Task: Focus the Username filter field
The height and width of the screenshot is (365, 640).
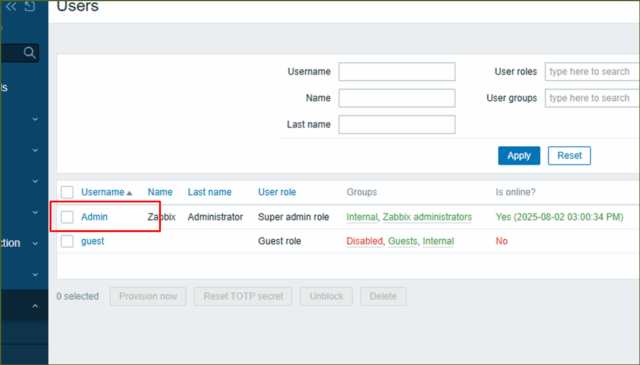Action: tap(397, 71)
